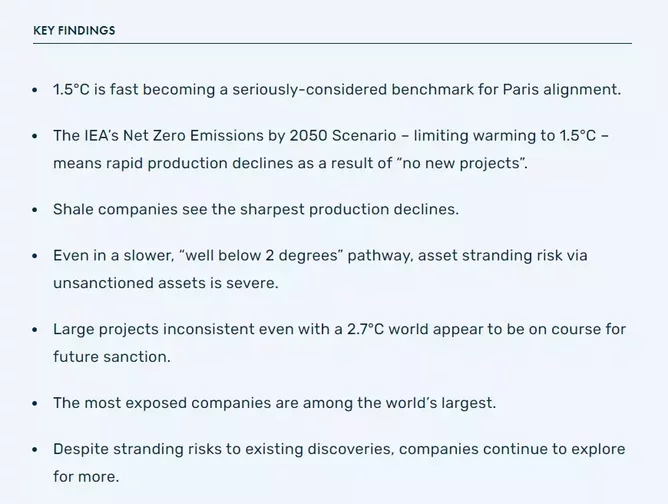This screenshot has height=504, width=668.
Task: Click the bullet about 1.5°C Paris alignment benchmark
Action: pyautogui.click(x=337, y=89)
